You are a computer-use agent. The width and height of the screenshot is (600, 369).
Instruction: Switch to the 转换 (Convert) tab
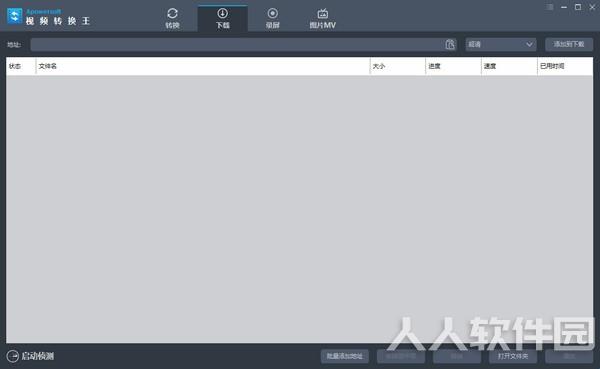pyautogui.click(x=172, y=18)
